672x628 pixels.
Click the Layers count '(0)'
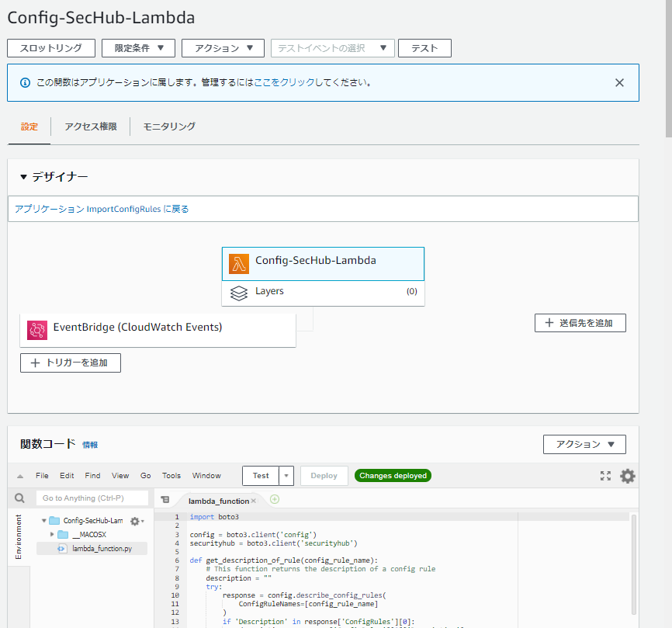[412, 292]
